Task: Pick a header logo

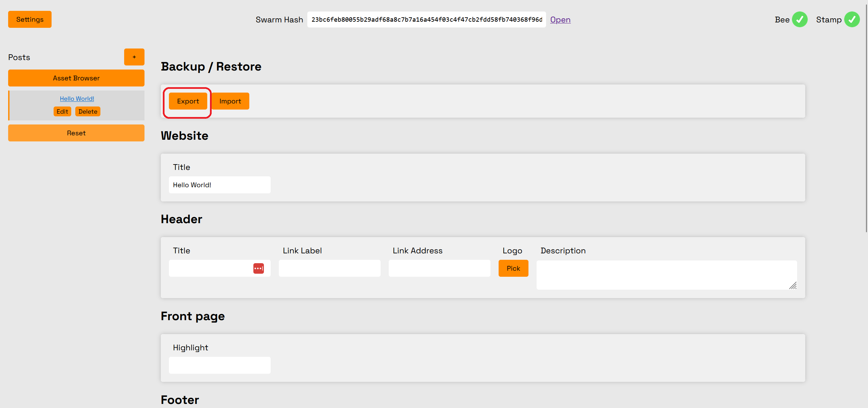Action: tap(513, 268)
